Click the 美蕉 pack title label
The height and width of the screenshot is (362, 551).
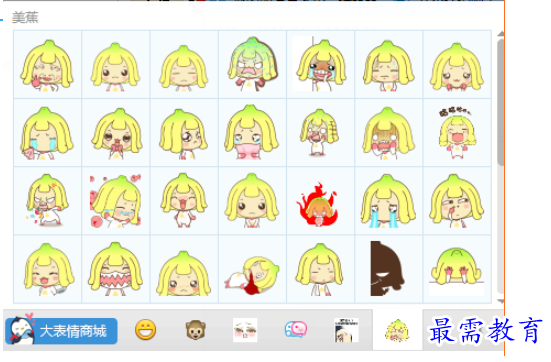pos(25,17)
